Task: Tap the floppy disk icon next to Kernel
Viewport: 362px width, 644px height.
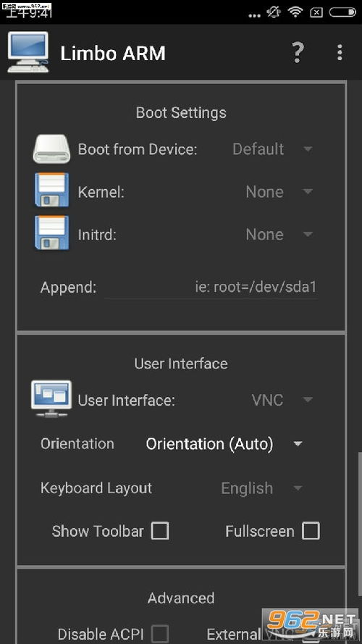Action: (x=51, y=190)
